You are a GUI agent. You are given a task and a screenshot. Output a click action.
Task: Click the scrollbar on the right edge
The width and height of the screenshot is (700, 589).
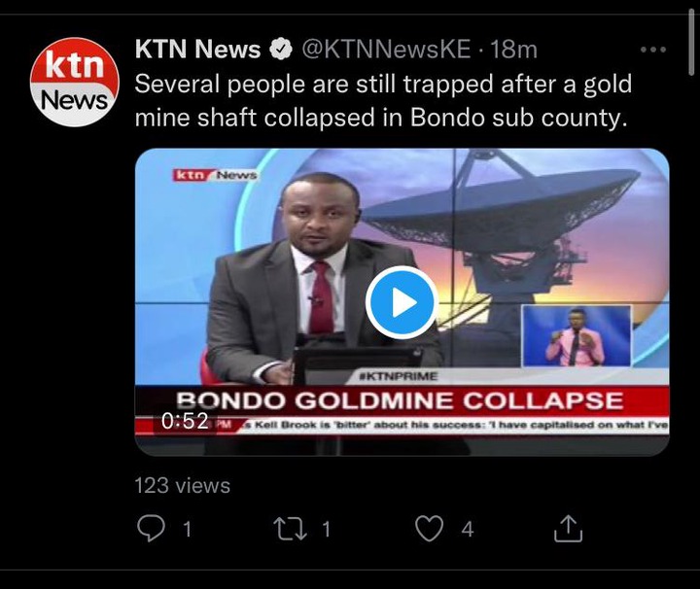(x=691, y=43)
